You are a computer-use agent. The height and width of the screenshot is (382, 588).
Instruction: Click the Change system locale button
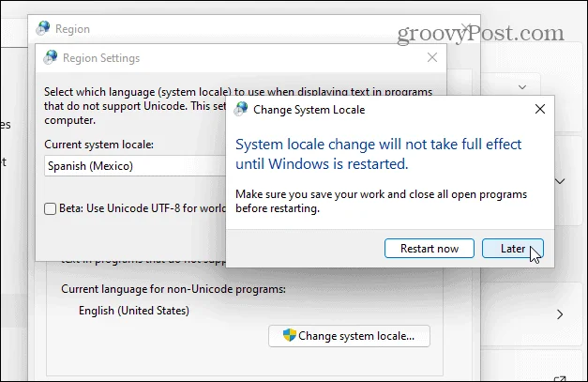coord(349,336)
